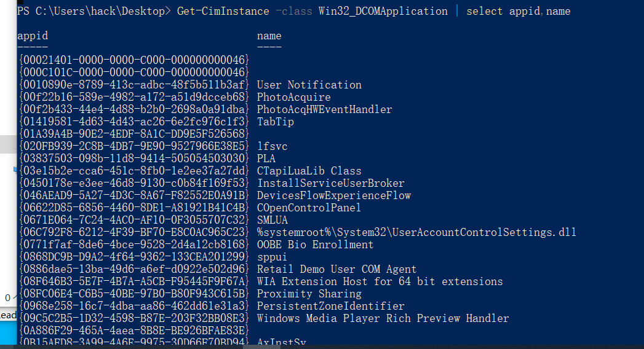Click the Win32_DCOMApplication class argument
The width and height of the screenshot is (644, 349).
(x=383, y=11)
